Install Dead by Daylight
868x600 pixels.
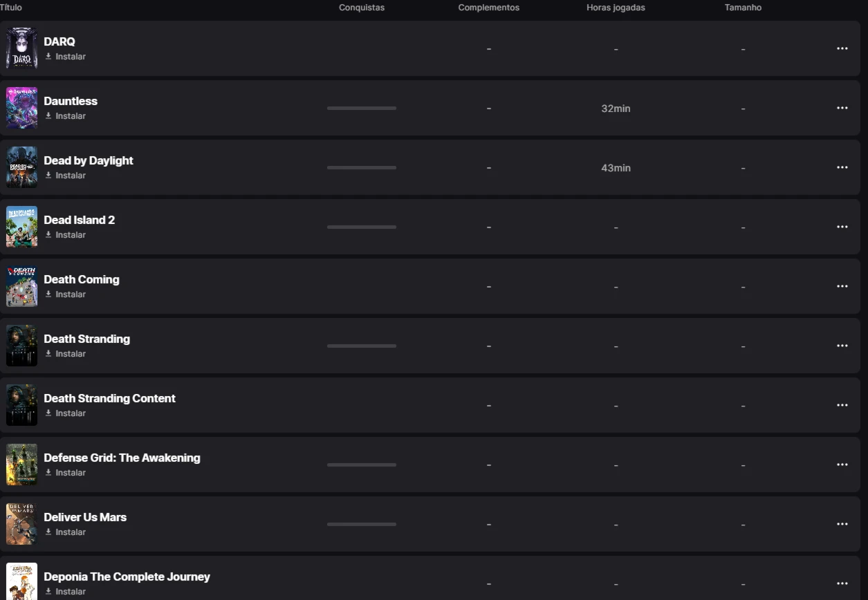coord(66,176)
